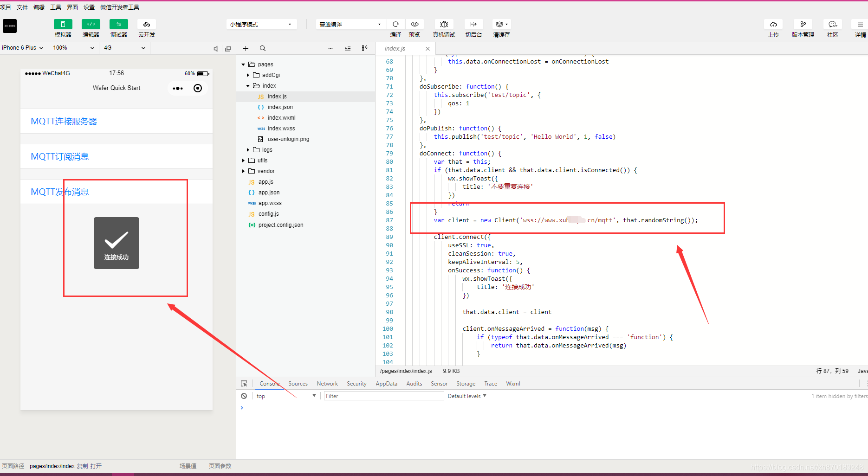Click the 打开 page path link
868x476 pixels.
coord(96,466)
